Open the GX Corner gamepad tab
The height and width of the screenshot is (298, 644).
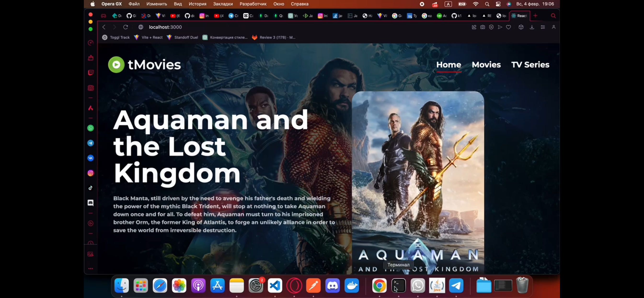(103, 16)
